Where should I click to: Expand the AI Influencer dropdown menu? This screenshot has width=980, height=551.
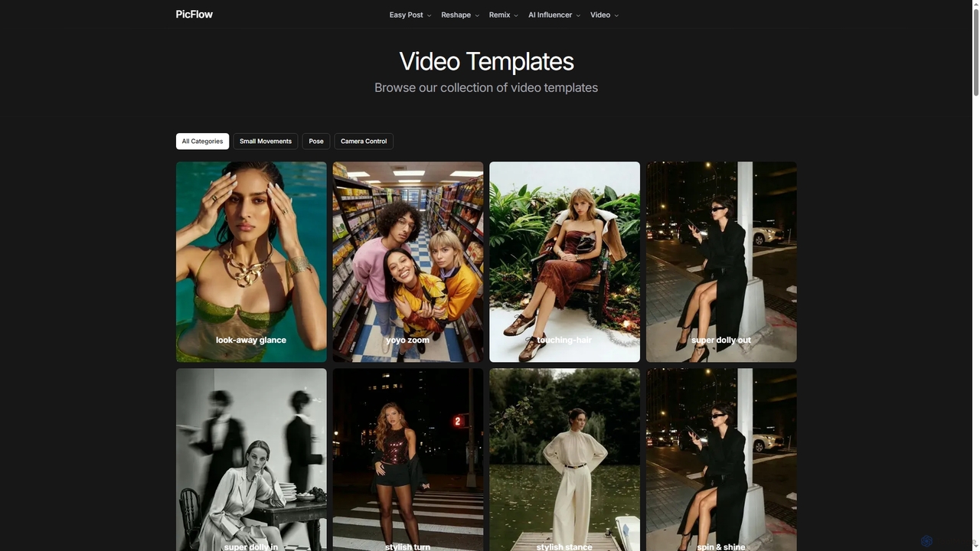point(554,15)
